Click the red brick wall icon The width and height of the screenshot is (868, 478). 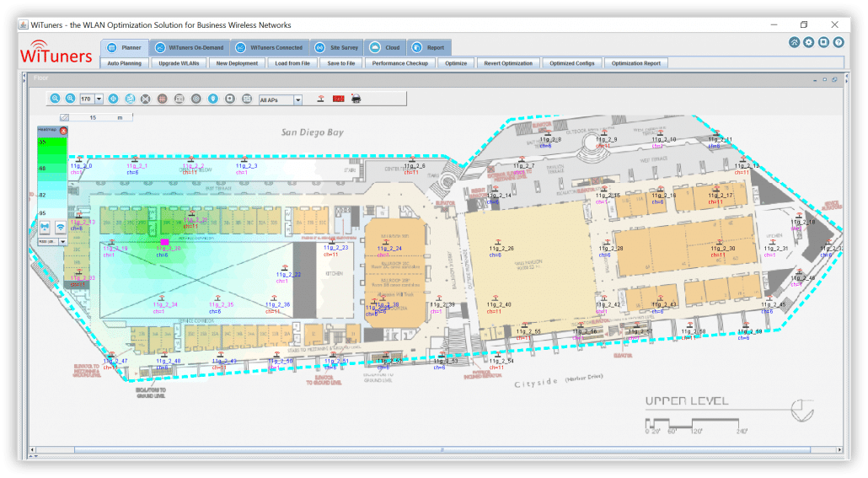tap(338, 99)
